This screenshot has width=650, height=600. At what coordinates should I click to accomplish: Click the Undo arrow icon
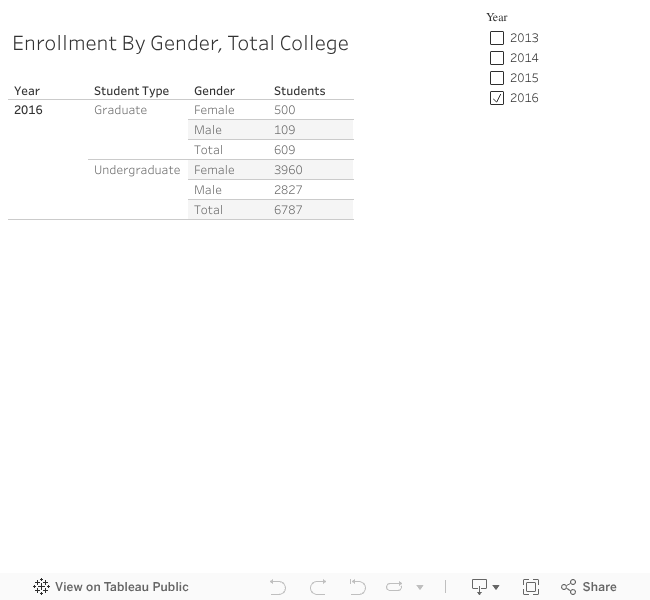278,587
